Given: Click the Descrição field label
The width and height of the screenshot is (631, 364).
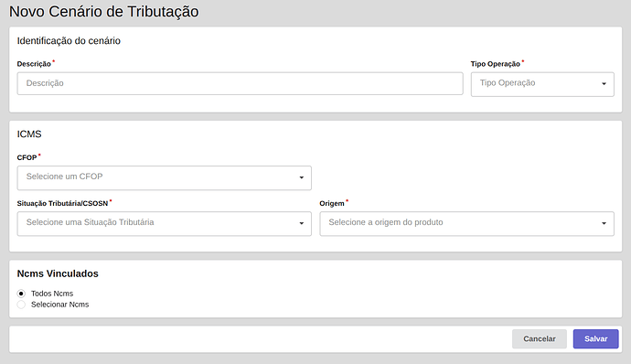Looking at the screenshot, I should point(34,64).
